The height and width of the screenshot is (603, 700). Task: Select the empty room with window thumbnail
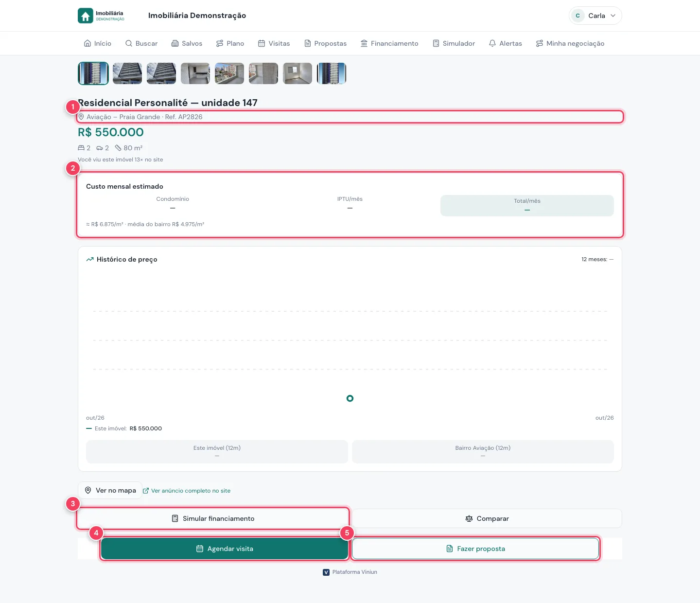click(297, 73)
